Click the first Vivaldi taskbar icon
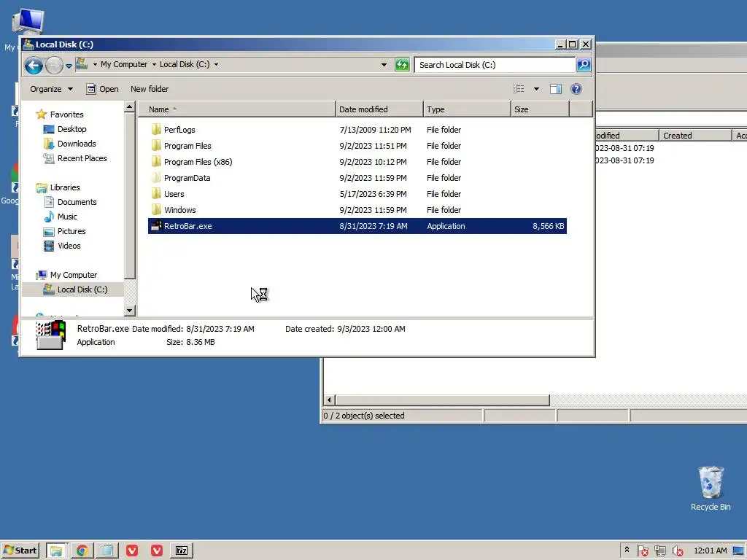Viewport: 747px width, 560px height. [132, 551]
